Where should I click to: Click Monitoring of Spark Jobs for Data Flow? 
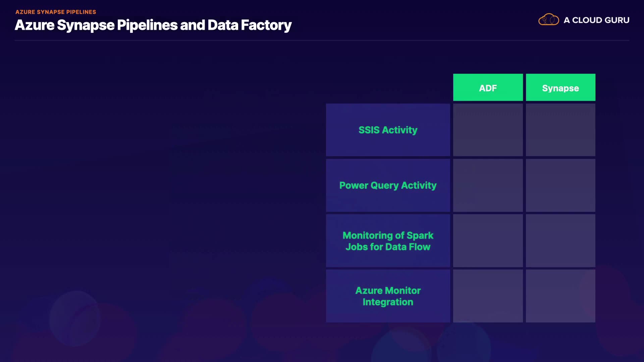pyautogui.click(x=388, y=241)
